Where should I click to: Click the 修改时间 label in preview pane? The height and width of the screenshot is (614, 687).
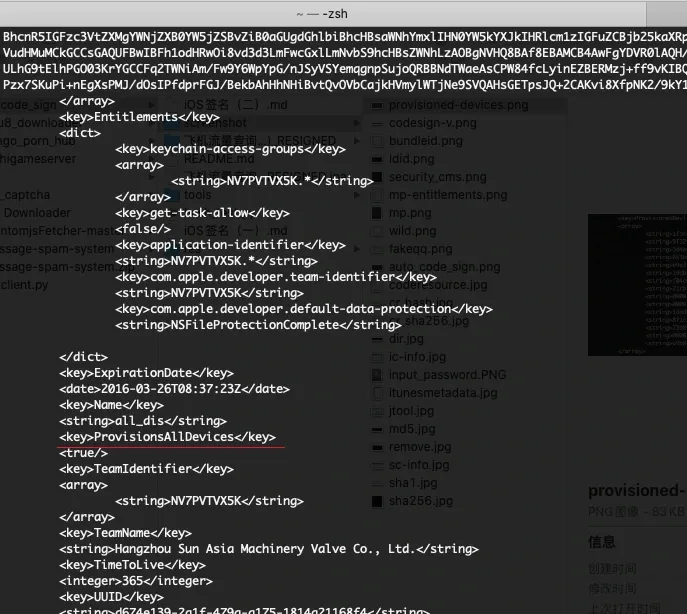click(612, 589)
